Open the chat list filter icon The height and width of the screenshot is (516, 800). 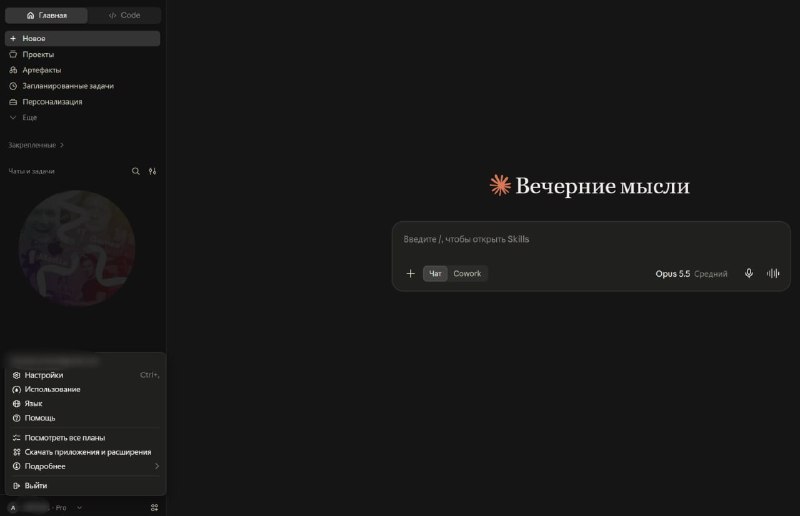tap(152, 171)
